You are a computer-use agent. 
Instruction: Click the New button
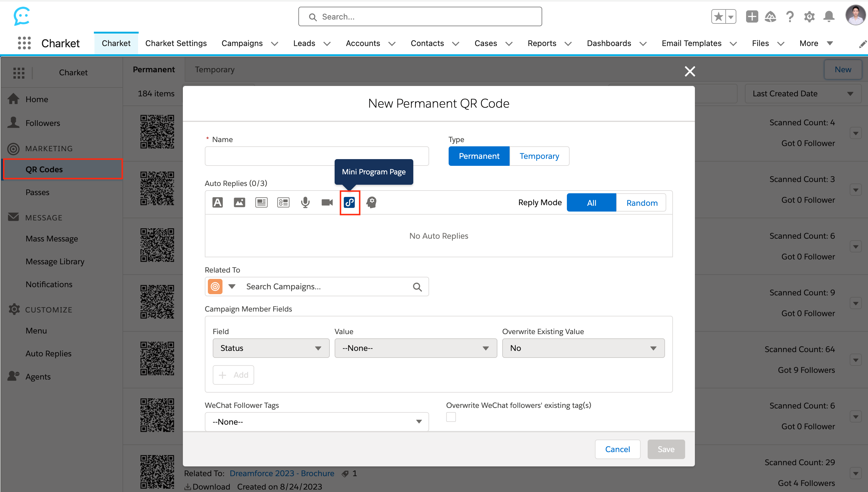tap(843, 70)
